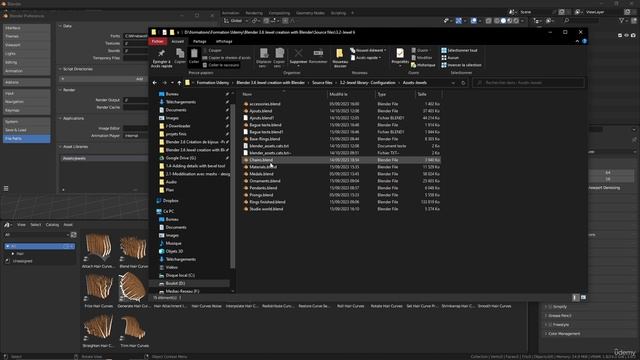
Task: Open Catalog menu in asset browser
Action: click(x=52, y=225)
